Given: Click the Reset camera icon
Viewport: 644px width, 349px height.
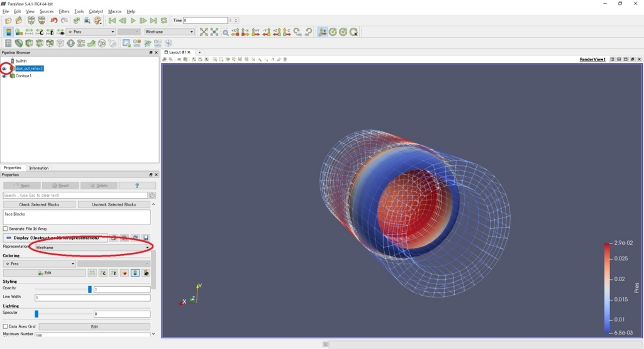Looking at the screenshot, I should click(204, 32).
